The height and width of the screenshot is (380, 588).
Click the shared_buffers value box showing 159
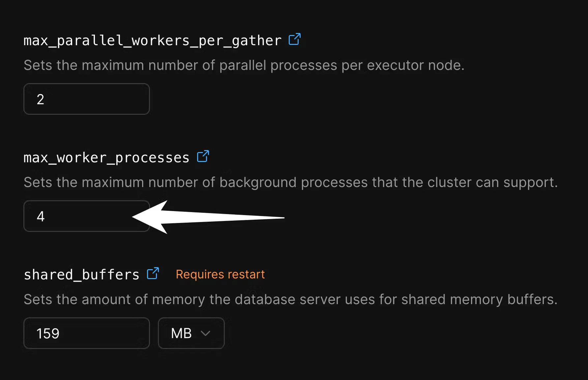click(86, 333)
